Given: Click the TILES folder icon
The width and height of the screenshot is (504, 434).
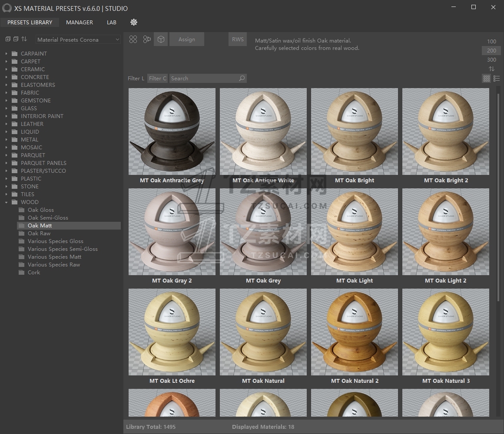Looking at the screenshot, I should (14, 194).
